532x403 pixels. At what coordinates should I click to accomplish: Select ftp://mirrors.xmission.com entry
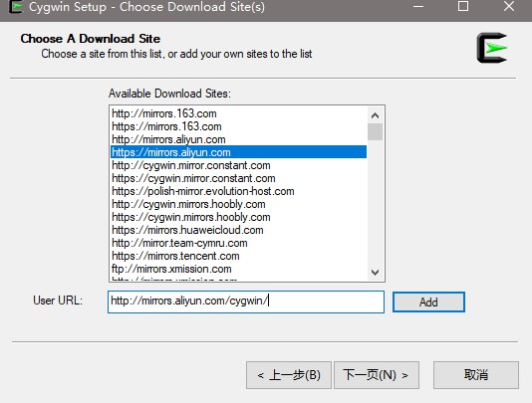[x=238, y=269]
